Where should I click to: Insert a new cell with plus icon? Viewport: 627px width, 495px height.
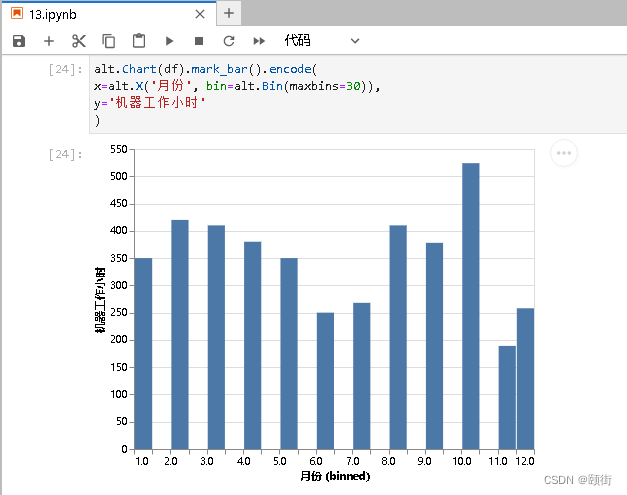[48, 41]
